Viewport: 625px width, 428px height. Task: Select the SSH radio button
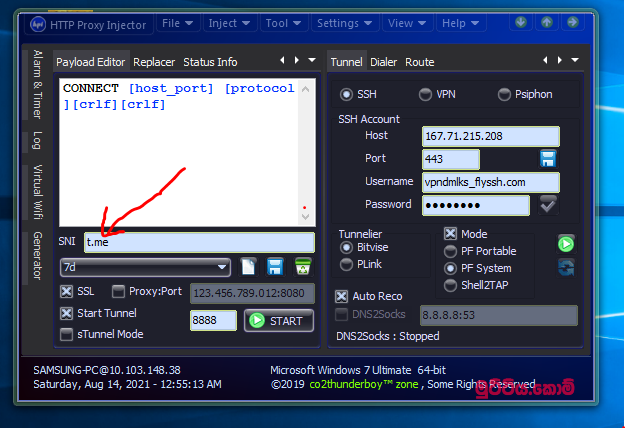(x=346, y=94)
